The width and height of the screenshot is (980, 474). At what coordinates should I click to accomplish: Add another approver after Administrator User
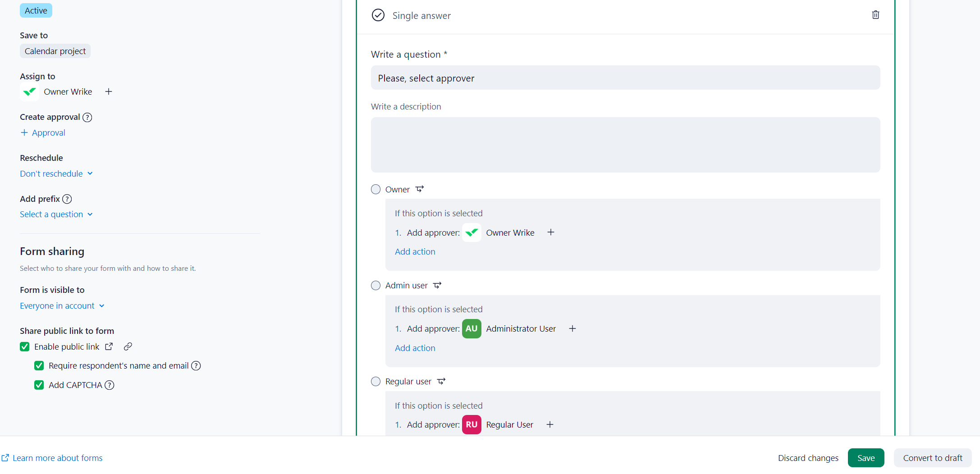tap(572, 328)
